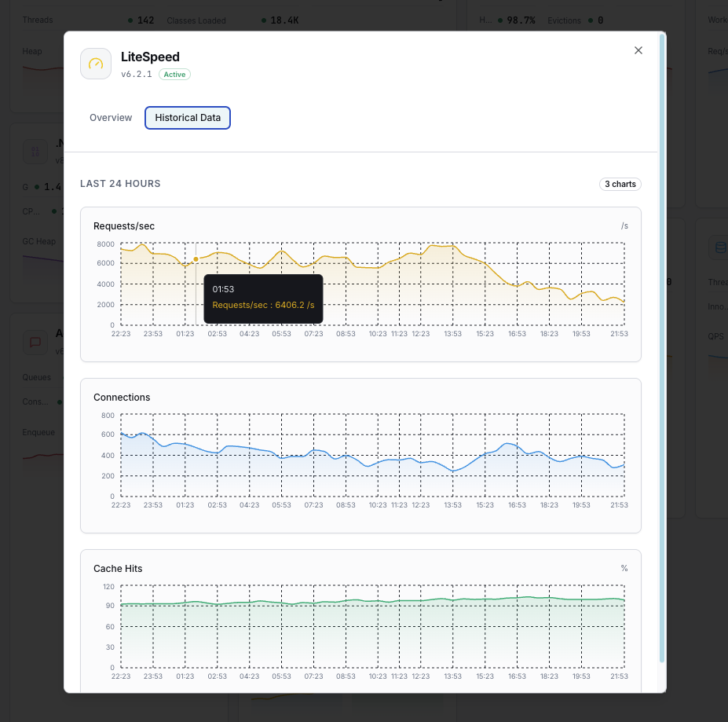Toggle the Active status badge
This screenshot has height=722, width=728.
coord(174,74)
